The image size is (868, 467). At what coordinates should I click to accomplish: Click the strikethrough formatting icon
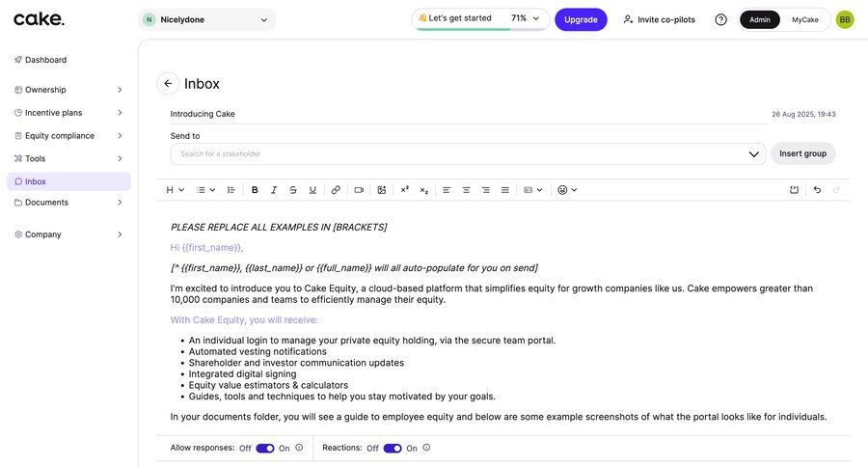pyautogui.click(x=293, y=190)
